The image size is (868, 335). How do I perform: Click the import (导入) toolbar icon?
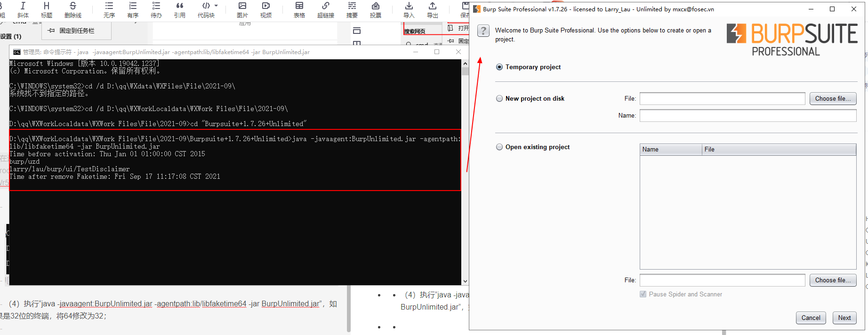tap(409, 9)
